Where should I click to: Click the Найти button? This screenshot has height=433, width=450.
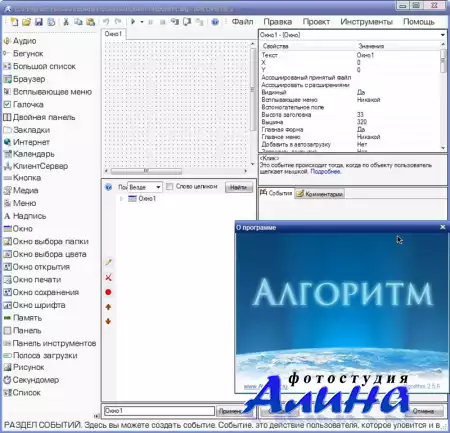click(239, 187)
